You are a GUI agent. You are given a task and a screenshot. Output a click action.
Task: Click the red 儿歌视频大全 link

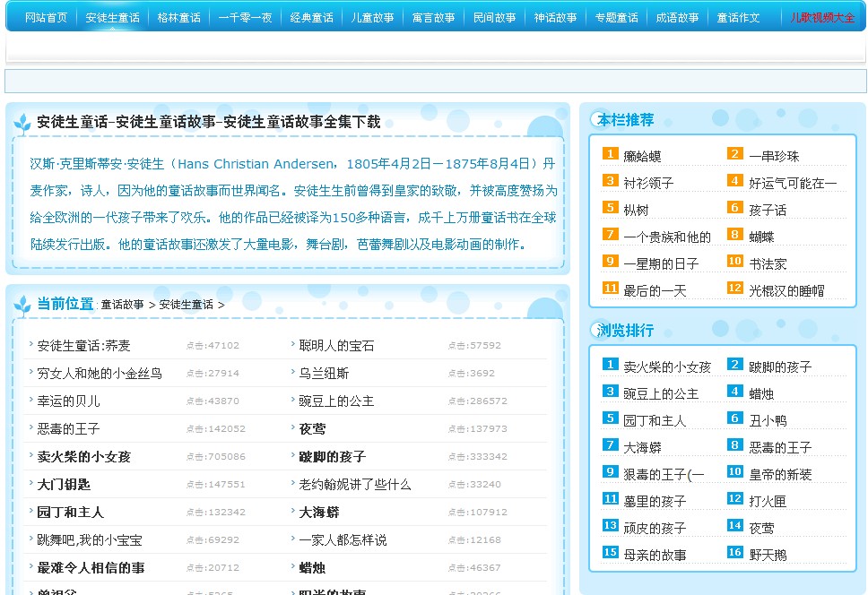[822, 18]
